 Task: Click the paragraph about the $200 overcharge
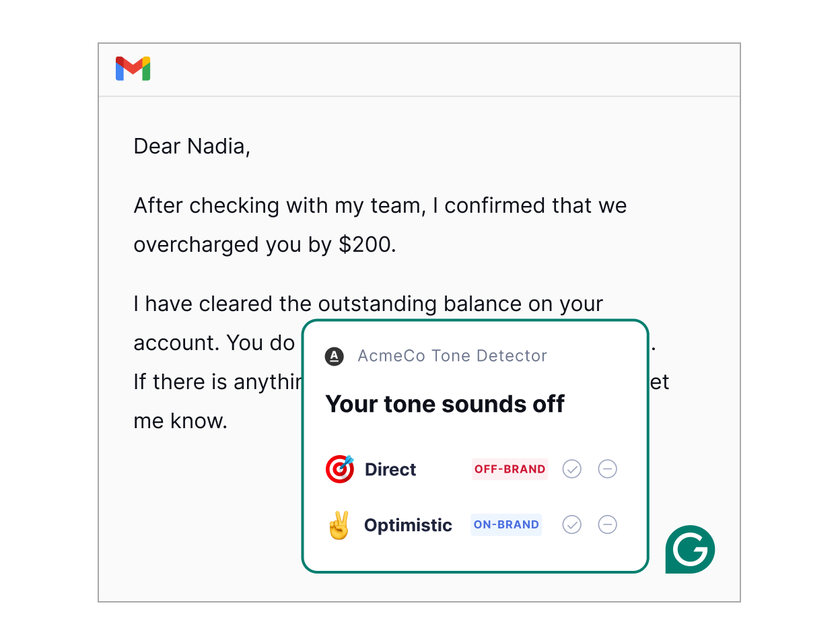coord(380,225)
